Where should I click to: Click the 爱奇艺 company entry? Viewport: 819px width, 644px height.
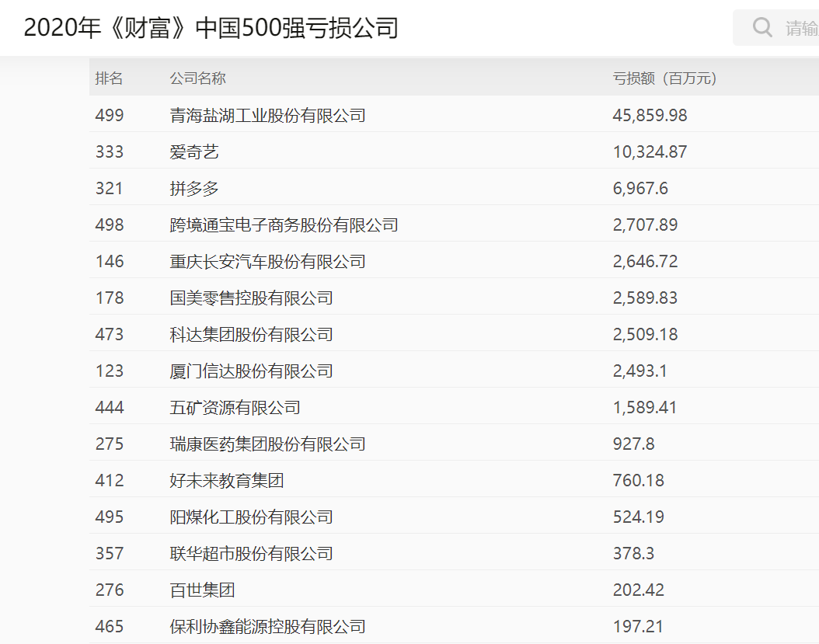coord(193,151)
